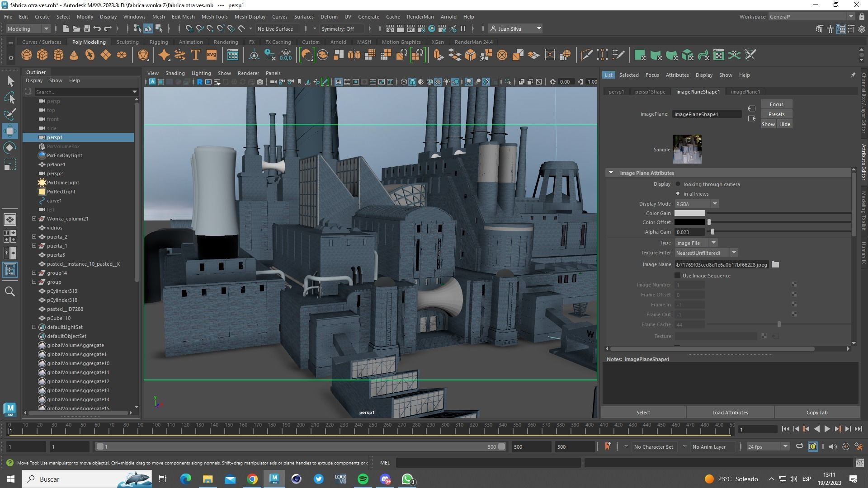Open the Display Mode RGBA dropdown
The image size is (868, 488).
[x=696, y=204]
